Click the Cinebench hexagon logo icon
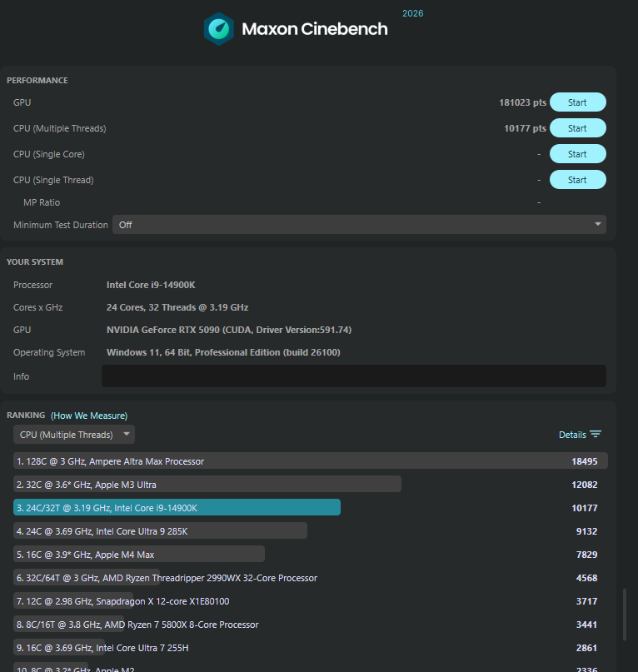Screen dimensions: 638x672 (219, 28)
